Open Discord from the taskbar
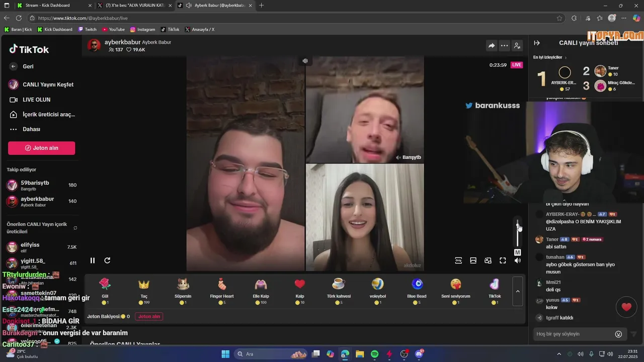The width and height of the screenshot is (644, 362). (x=419, y=354)
